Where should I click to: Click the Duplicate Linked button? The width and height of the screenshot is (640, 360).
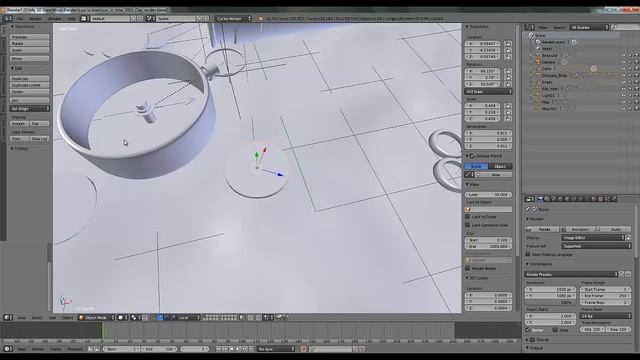click(x=29, y=85)
